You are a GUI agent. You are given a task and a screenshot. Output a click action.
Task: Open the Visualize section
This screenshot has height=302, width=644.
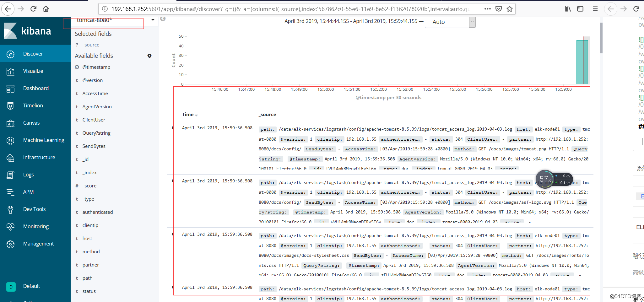coord(35,71)
